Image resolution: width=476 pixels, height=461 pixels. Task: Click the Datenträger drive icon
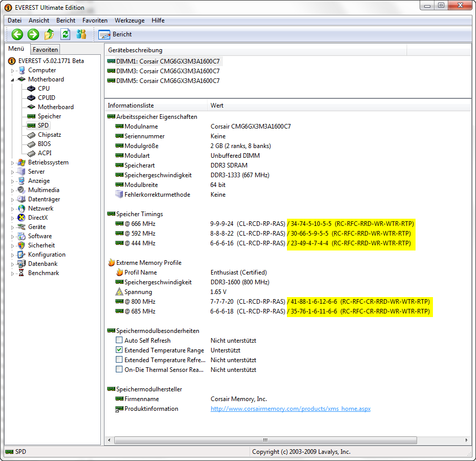click(x=21, y=199)
